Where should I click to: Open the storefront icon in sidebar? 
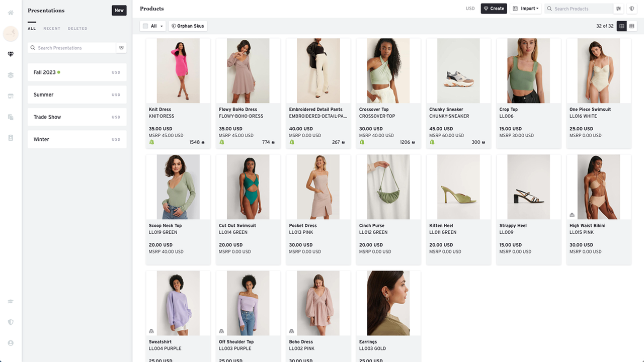point(11,96)
